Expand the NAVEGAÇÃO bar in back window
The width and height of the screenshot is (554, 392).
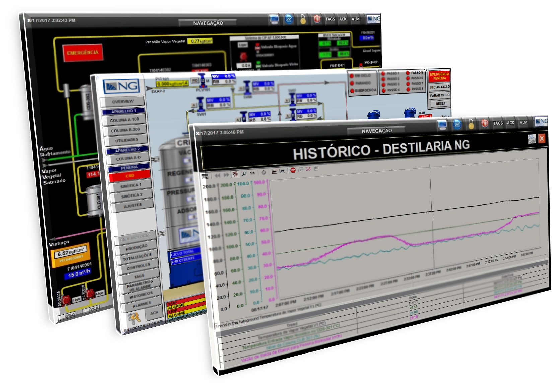click(208, 23)
